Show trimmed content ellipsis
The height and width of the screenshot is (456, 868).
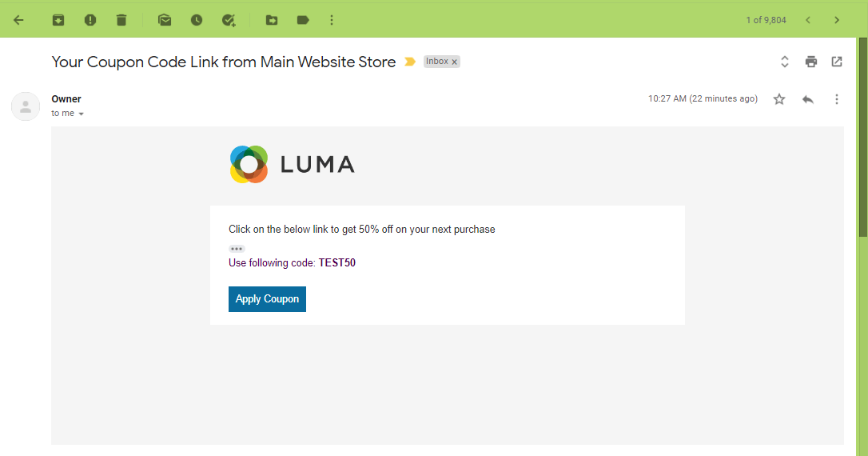tap(237, 249)
